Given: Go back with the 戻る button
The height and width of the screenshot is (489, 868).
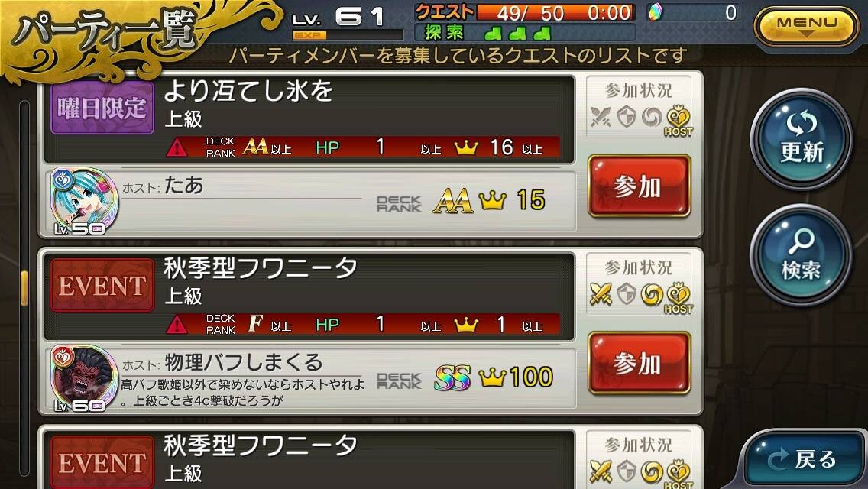Looking at the screenshot, I should (805, 460).
